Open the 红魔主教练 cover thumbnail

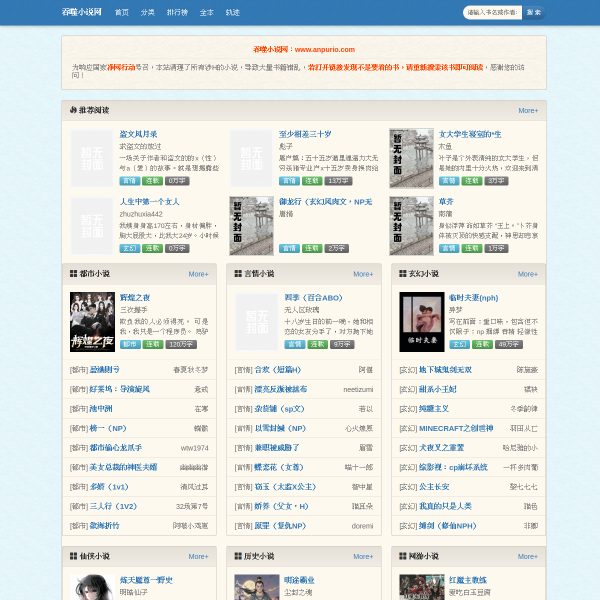pyautogui.click(x=422, y=587)
